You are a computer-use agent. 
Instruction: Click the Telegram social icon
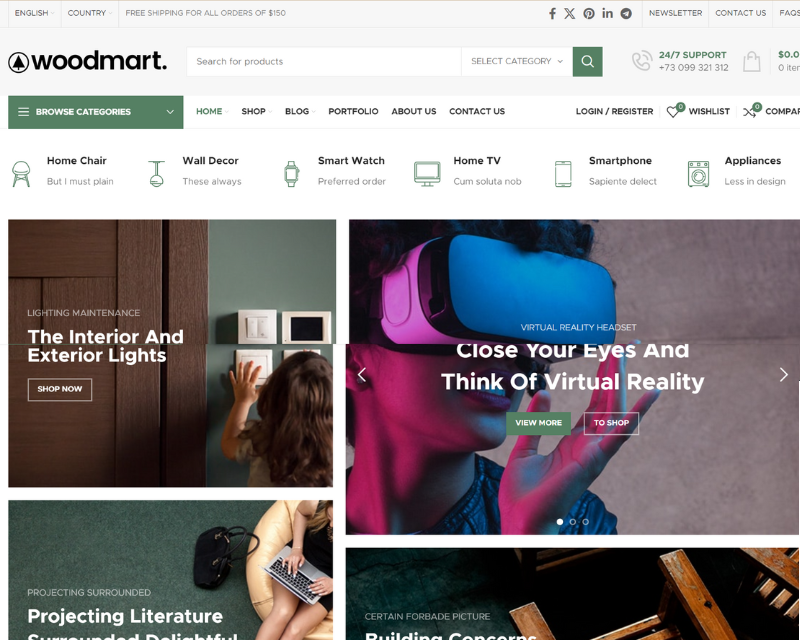pyautogui.click(x=626, y=13)
